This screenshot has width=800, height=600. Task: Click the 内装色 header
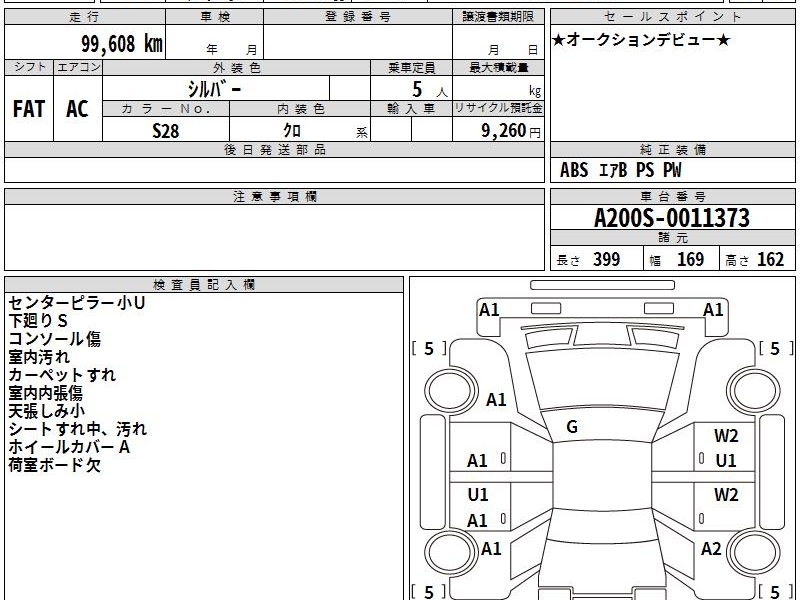(300, 109)
